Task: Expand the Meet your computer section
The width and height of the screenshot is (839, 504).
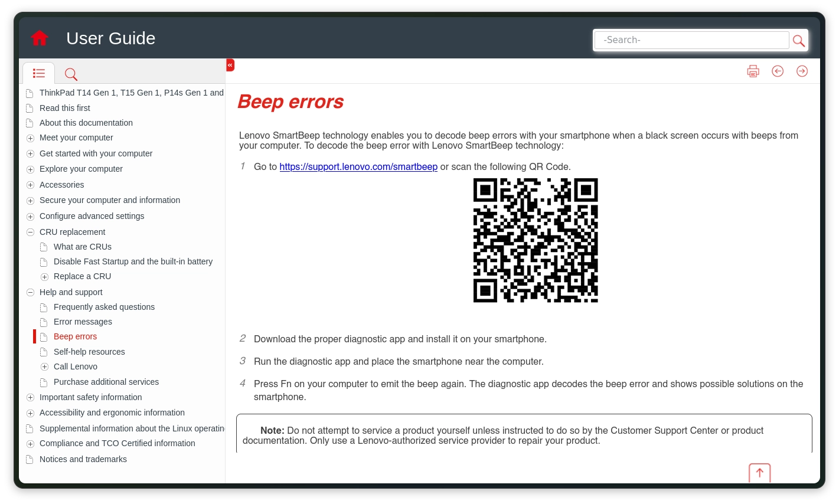Action: [x=30, y=138]
